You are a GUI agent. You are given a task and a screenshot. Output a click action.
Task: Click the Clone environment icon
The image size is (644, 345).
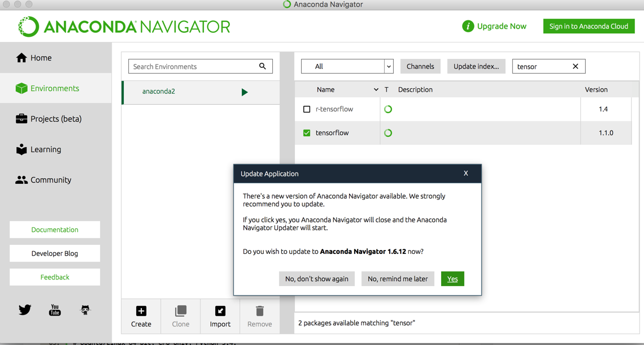(x=181, y=311)
